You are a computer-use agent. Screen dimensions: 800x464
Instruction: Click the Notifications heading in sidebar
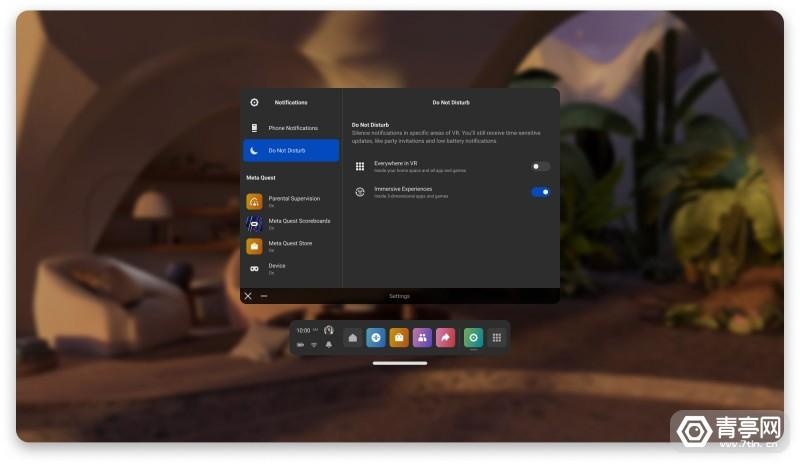[x=291, y=103]
